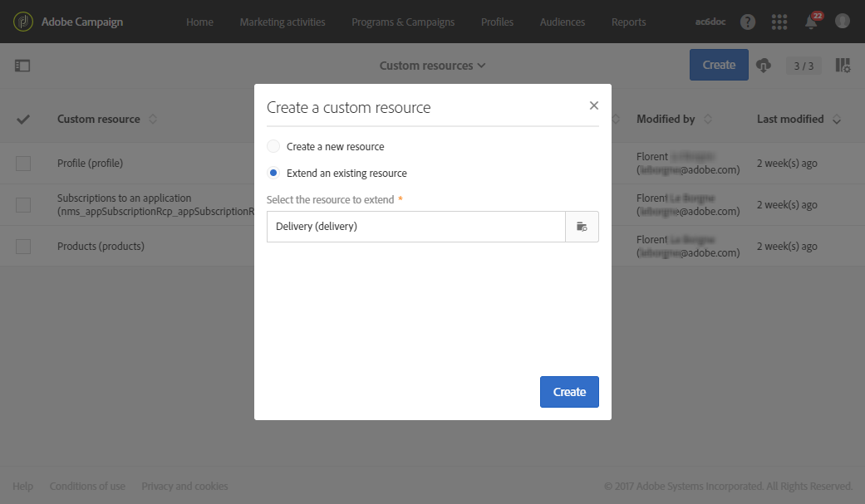The height and width of the screenshot is (504, 865).
Task: Close the Create a custom resource dialog
Action: pyautogui.click(x=593, y=105)
